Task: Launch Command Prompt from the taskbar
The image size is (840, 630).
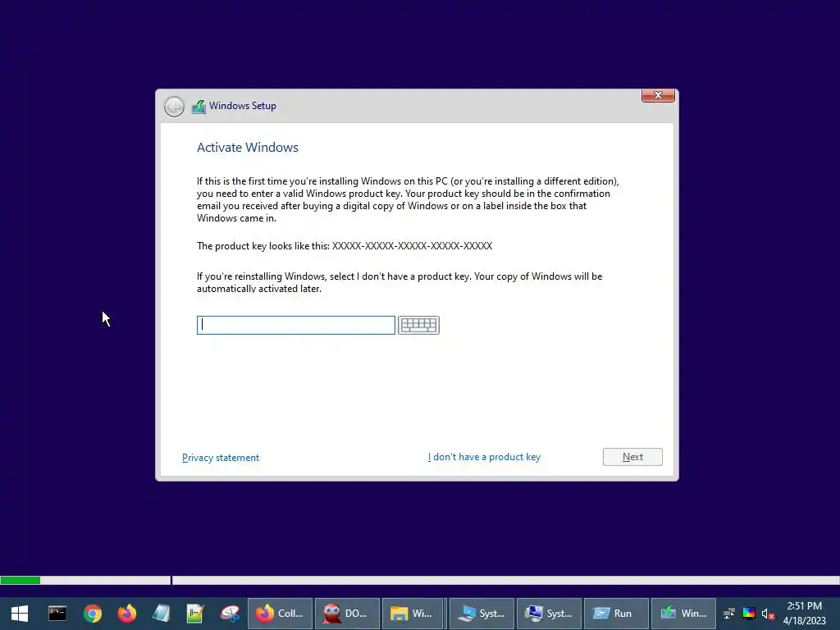Action: (57, 614)
